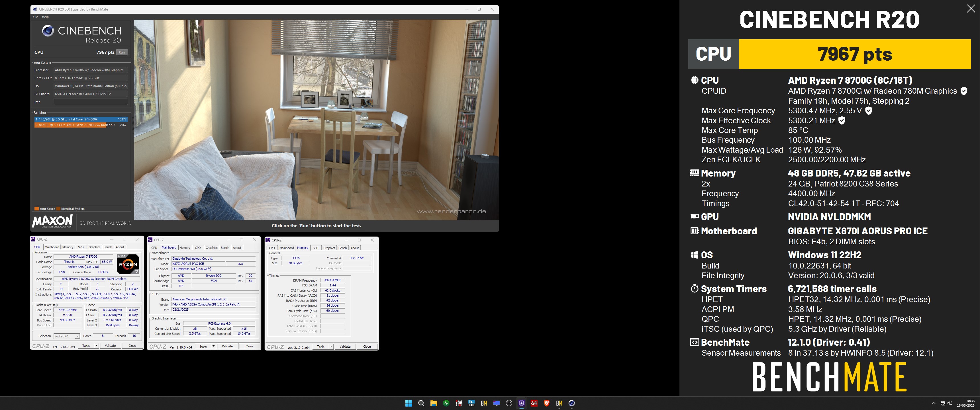The height and width of the screenshot is (410, 980).
Task: Expand Tools dropdown arrow in the CPU-tab CPU-Z window
Action: [96, 346]
